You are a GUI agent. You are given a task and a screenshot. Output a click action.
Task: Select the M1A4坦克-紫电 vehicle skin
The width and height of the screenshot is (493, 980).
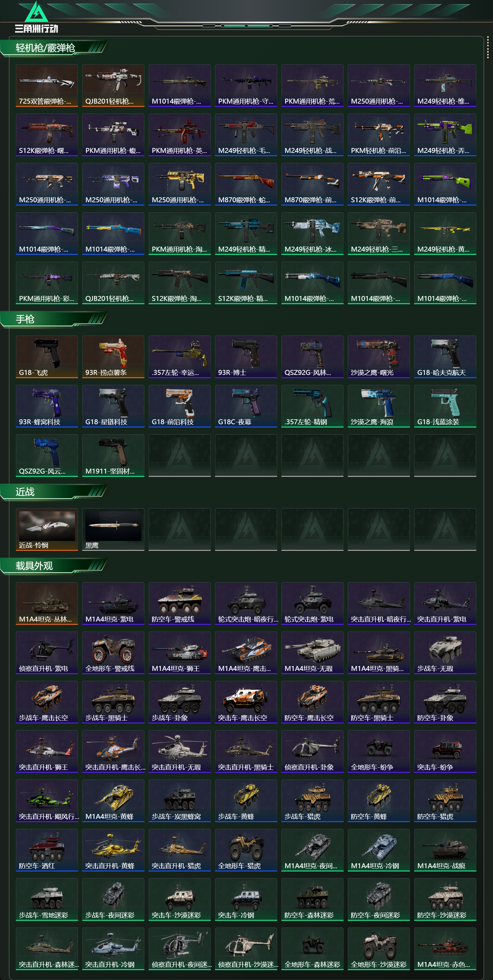coord(113,603)
